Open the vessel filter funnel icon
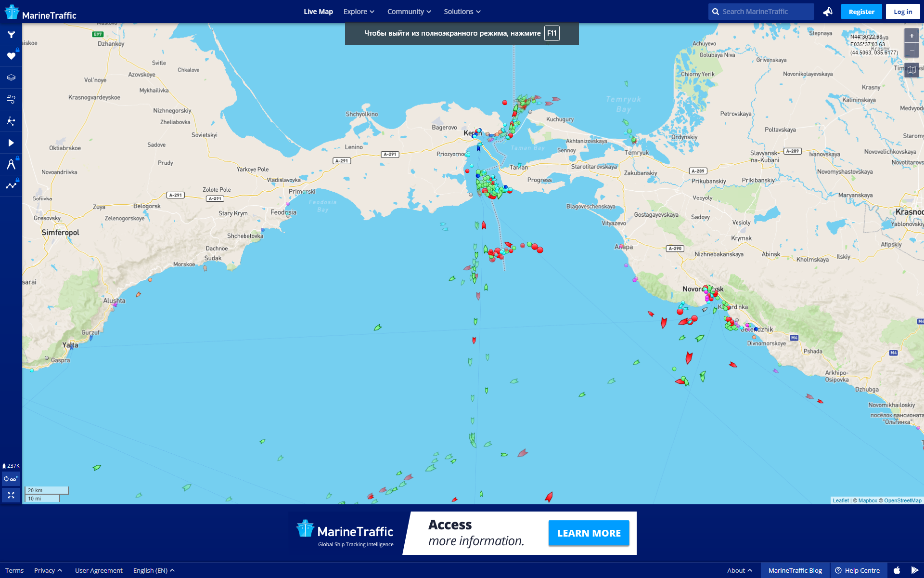 click(11, 35)
